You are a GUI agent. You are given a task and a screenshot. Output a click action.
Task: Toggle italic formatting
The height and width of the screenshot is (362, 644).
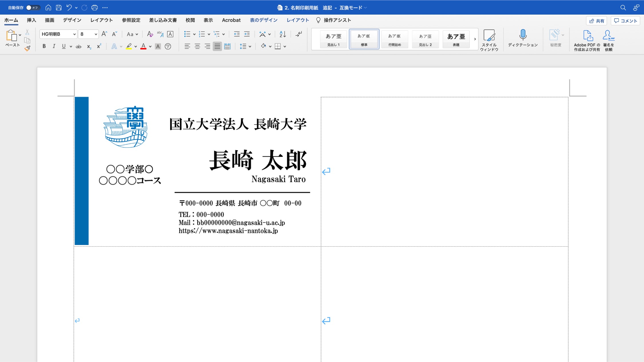(54, 46)
